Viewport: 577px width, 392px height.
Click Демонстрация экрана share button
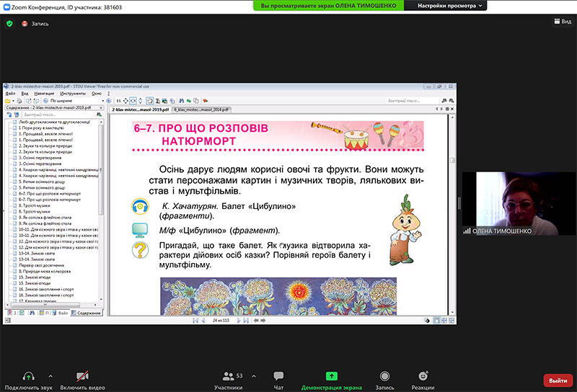click(331, 380)
